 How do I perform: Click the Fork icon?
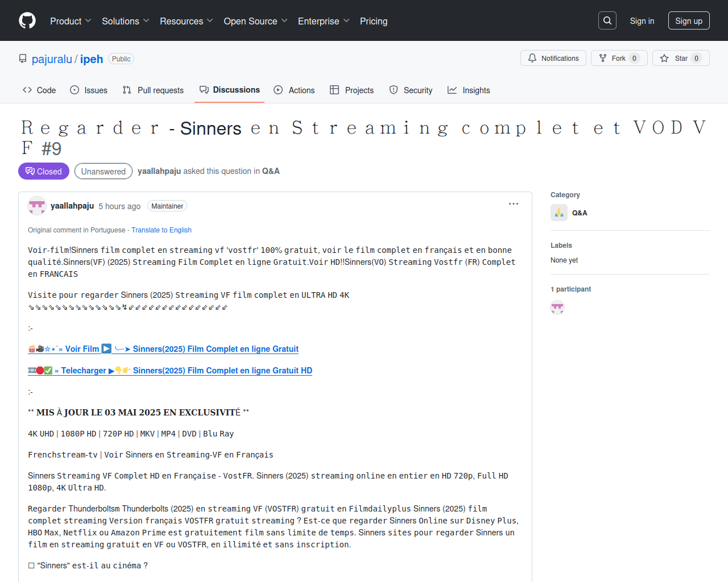(x=603, y=58)
